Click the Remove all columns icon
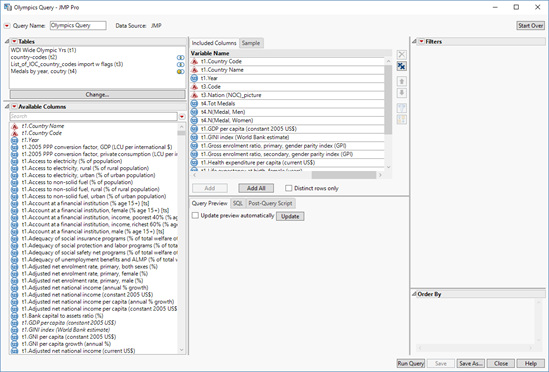The image size is (549, 372). [x=402, y=66]
